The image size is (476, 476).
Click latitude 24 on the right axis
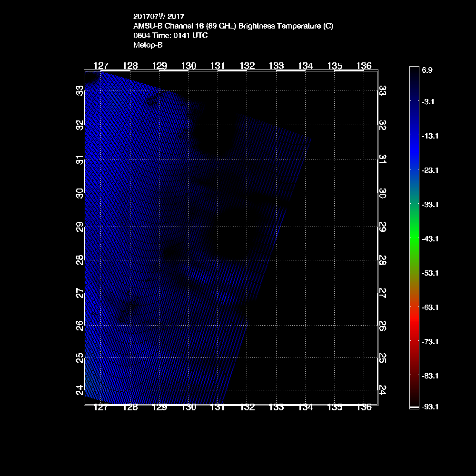coord(382,390)
